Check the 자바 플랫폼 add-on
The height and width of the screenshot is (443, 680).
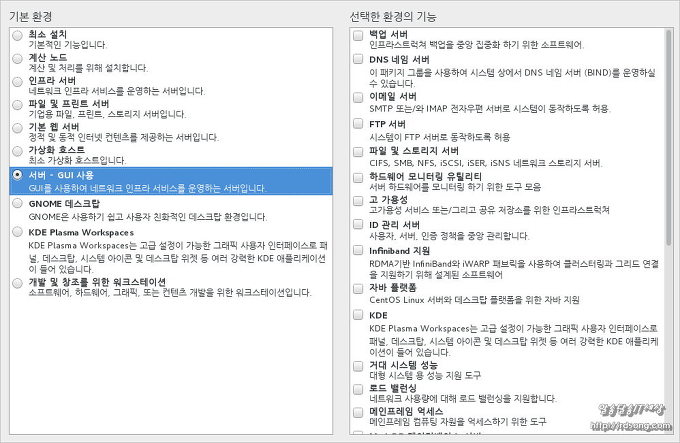[358, 288]
